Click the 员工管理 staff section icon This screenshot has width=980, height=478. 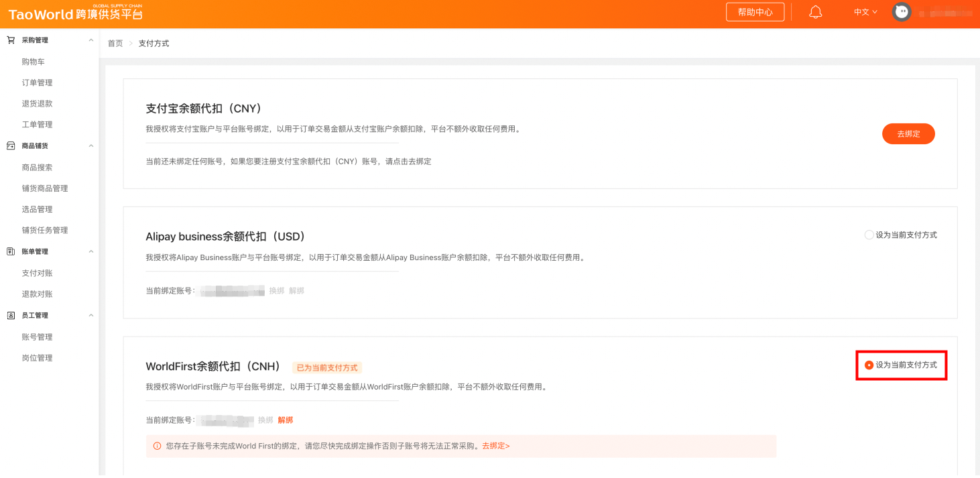coord(10,315)
